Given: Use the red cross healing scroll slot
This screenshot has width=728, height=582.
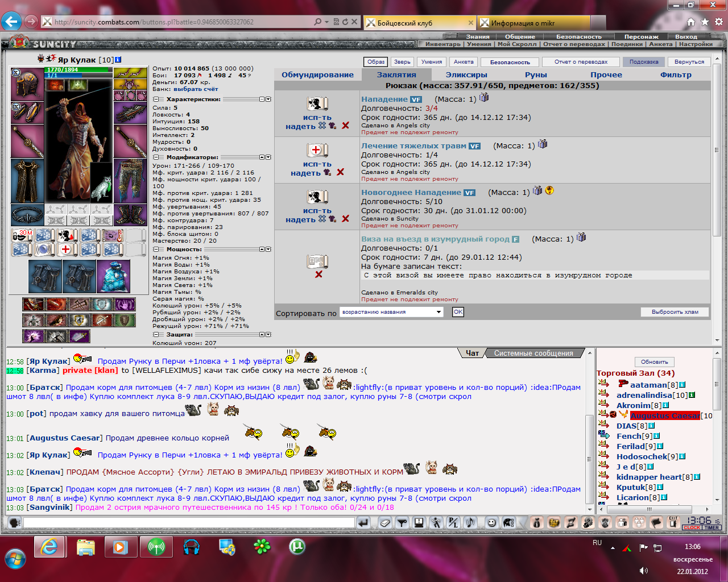Looking at the screenshot, I should [x=66, y=250].
